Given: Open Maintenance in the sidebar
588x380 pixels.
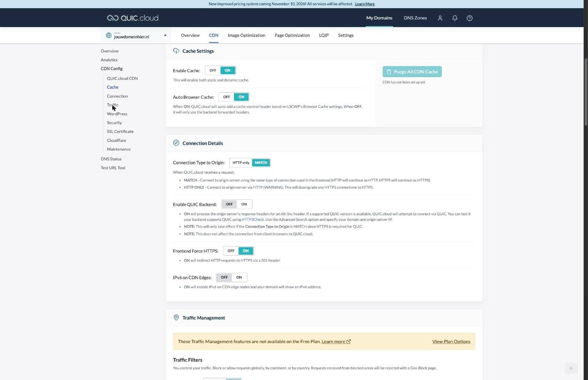Looking at the screenshot, I should point(119,149).
